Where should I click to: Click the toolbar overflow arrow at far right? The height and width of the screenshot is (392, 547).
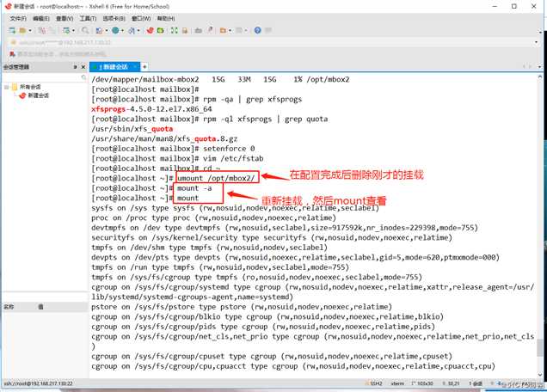tap(540, 32)
